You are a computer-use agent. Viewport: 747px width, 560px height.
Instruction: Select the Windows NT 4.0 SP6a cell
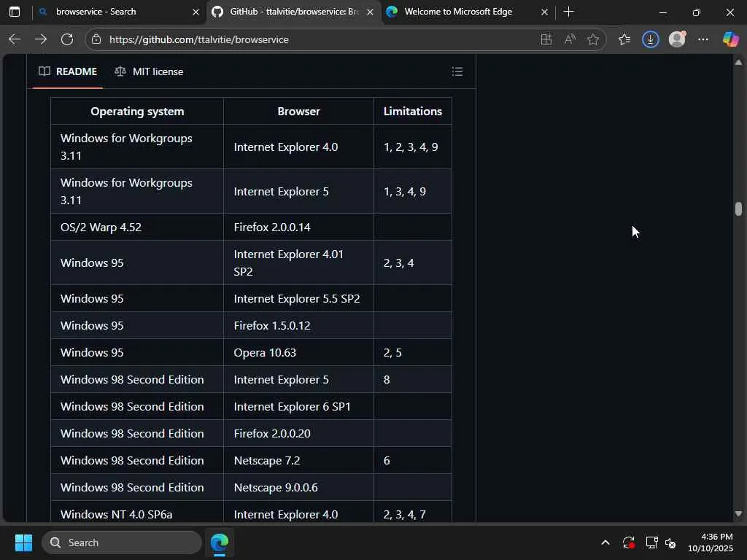coord(137,512)
